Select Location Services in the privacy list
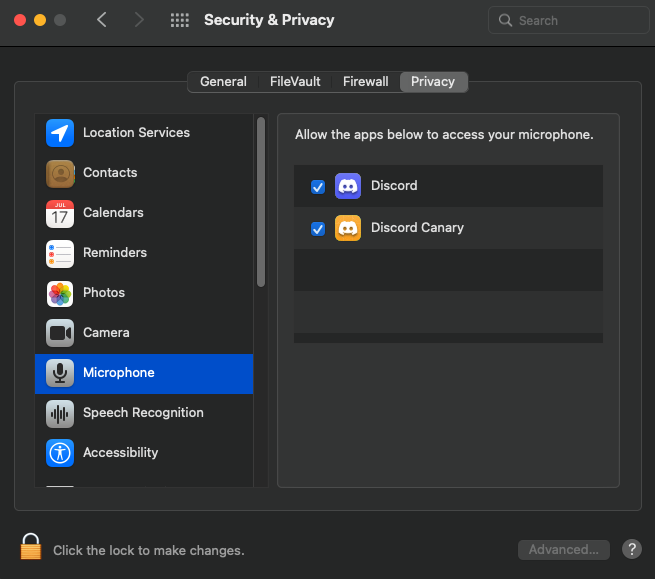This screenshot has width=655, height=579. coord(144,133)
